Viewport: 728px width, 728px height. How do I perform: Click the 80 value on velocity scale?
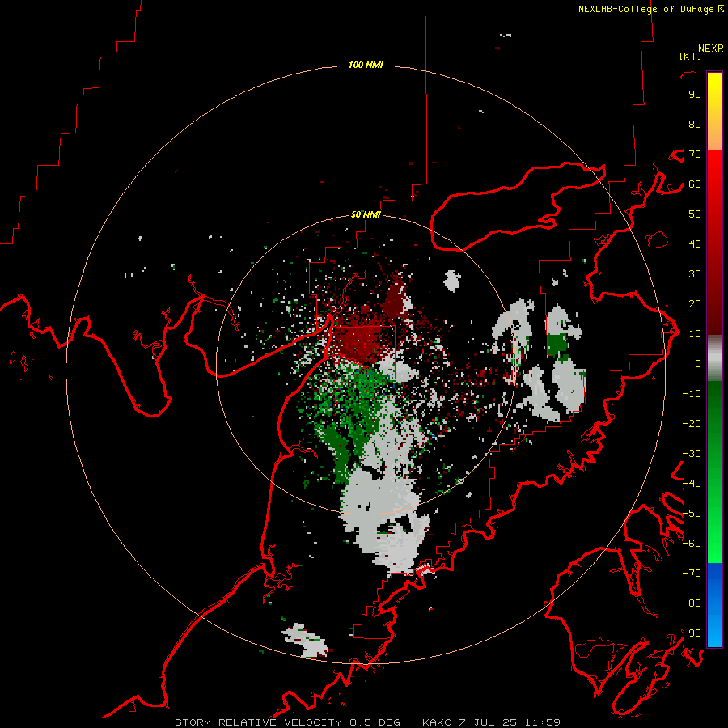click(695, 125)
